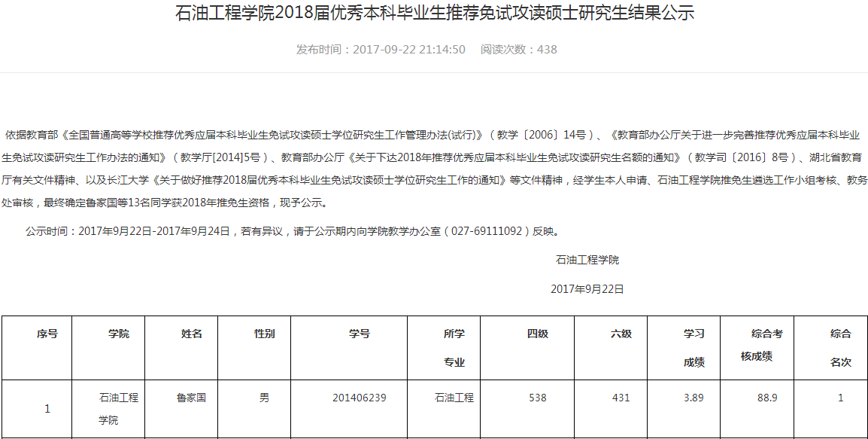Screen dimensions: 868x439
Task: Click the 发布时间 2017-09-22 timestamp
Action: click(381, 50)
